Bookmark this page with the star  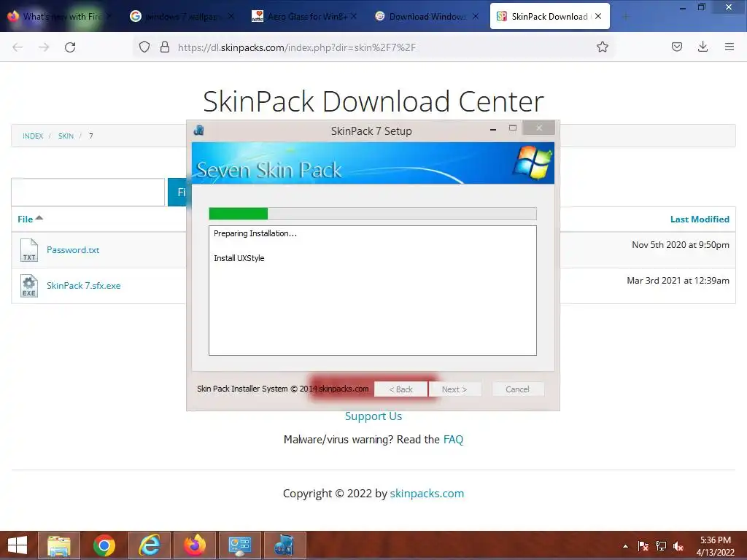pos(602,47)
